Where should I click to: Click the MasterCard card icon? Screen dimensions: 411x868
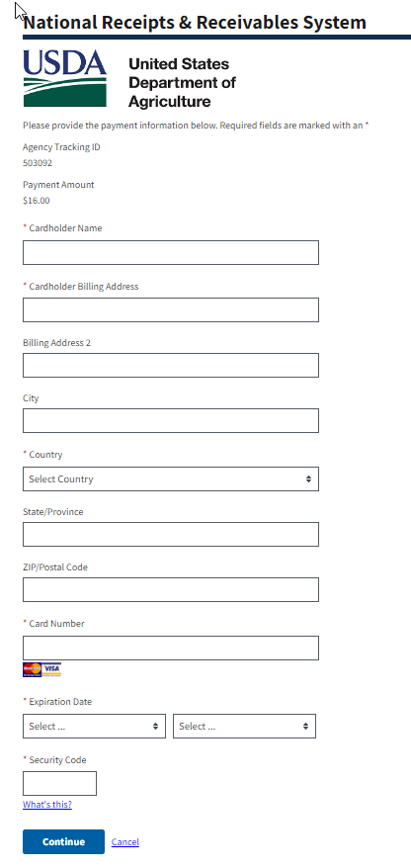click(x=32, y=670)
